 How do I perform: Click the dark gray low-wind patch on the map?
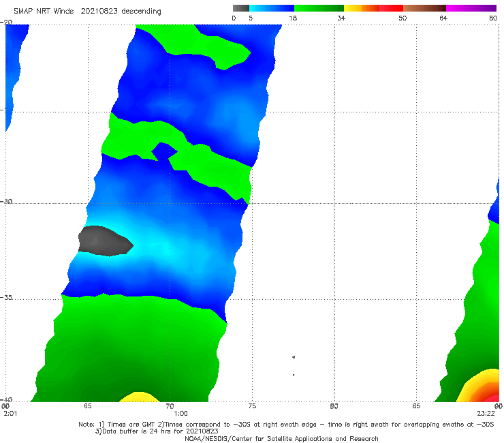(106, 241)
